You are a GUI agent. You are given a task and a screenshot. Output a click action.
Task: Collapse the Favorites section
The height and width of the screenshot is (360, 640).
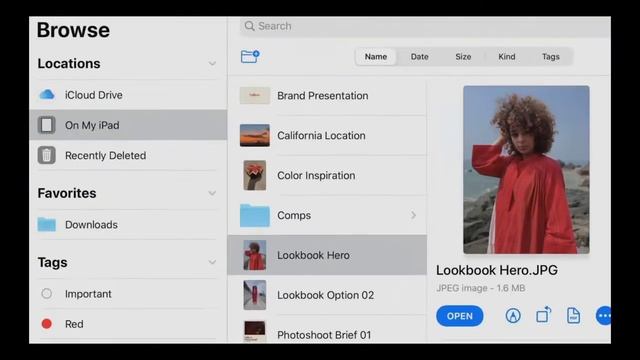[212, 193]
